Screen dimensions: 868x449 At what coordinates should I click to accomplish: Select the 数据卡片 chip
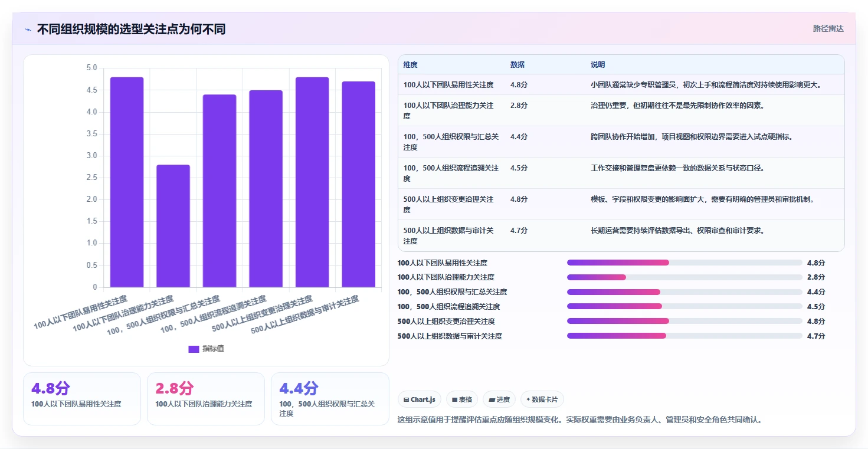pos(542,399)
